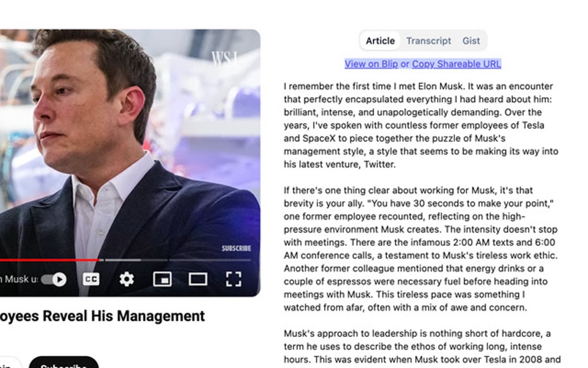This screenshot has height=368, width=588.
Task: Click the WSJ logo watermark on video
Action: [225, 58]
